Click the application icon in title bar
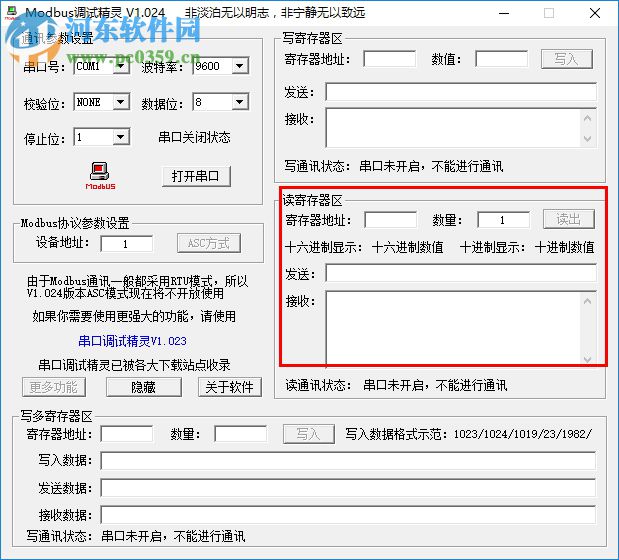619x560 pixels. [11, 13]
